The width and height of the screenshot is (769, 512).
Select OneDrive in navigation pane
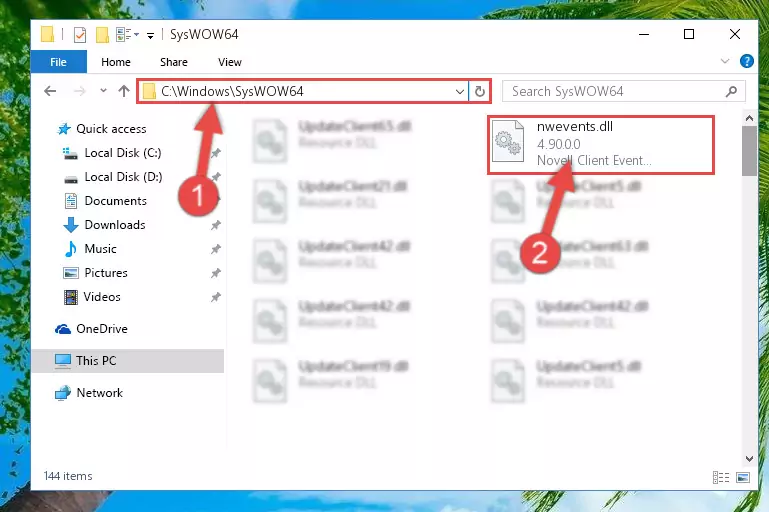[102, 329]
